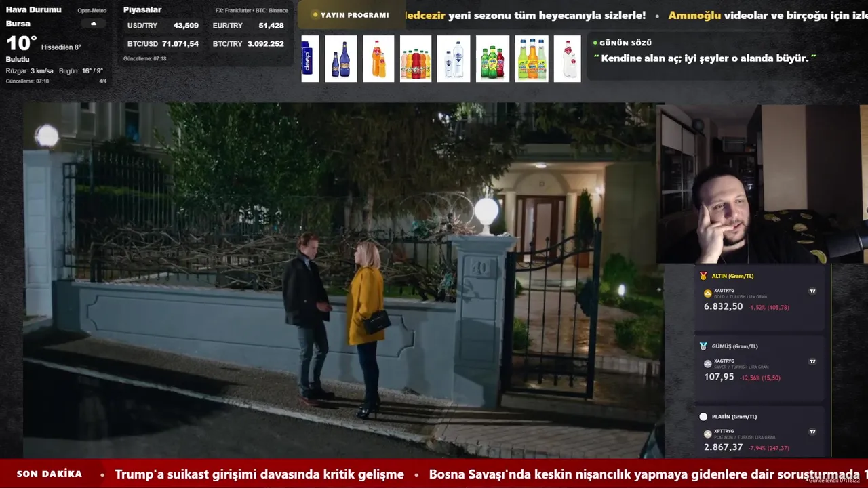The height and width of the screenshot is (488, 868).
Task: Click the FX: Frankfurter • BTC: Binance source label
Action: [252, 11]
